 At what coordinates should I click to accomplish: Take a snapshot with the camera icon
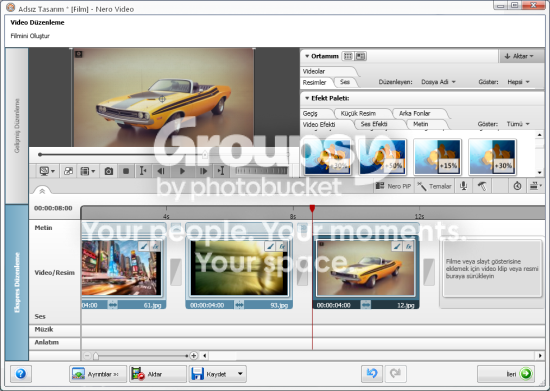pyautogui.click(x=109, y=171)
